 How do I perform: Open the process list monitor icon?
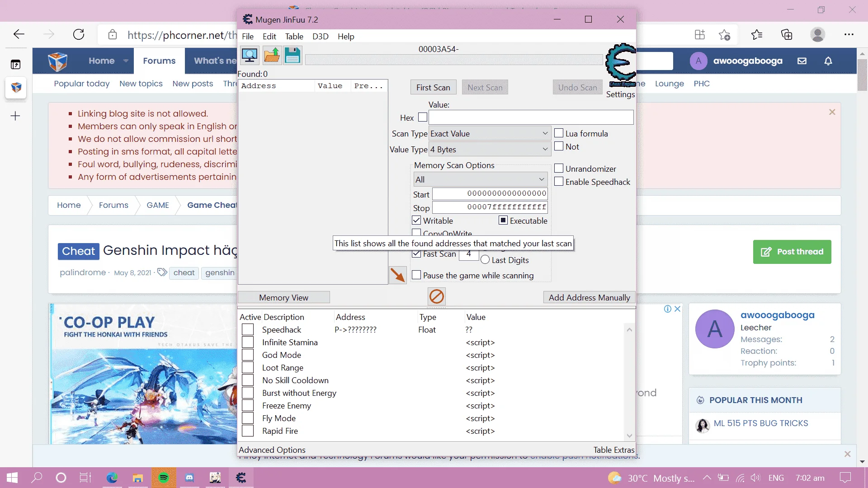pyautogui.click(x=250, y=56)
